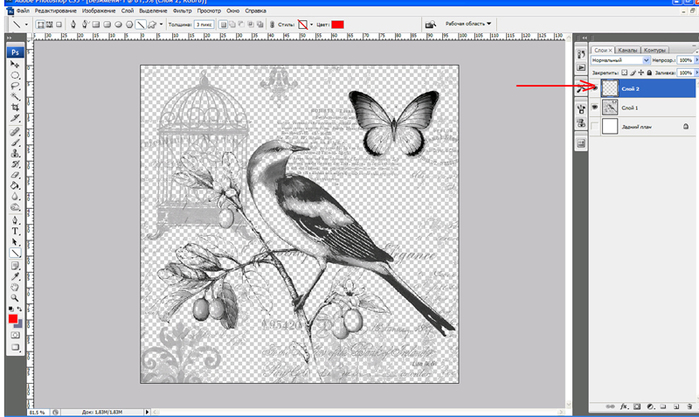Screen dimensions: 699x417
Task: Click the foreground color swatch
Action: point(12,319)
